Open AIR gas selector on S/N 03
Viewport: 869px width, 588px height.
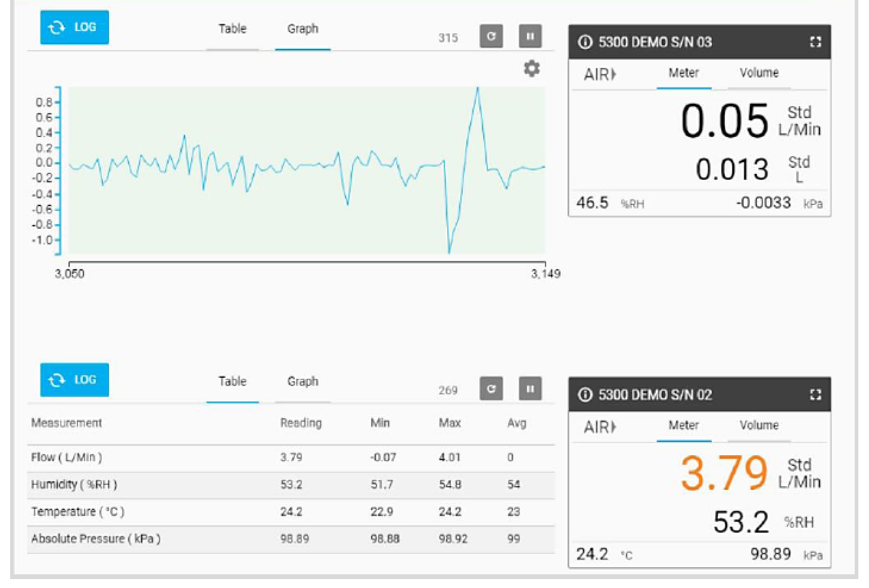(x=600, y=74)
